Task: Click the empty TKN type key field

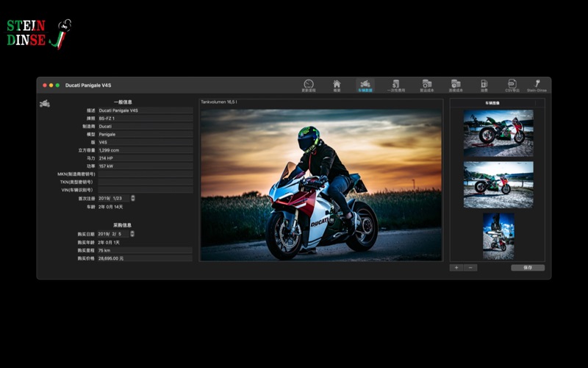Action: pos(145,182)
